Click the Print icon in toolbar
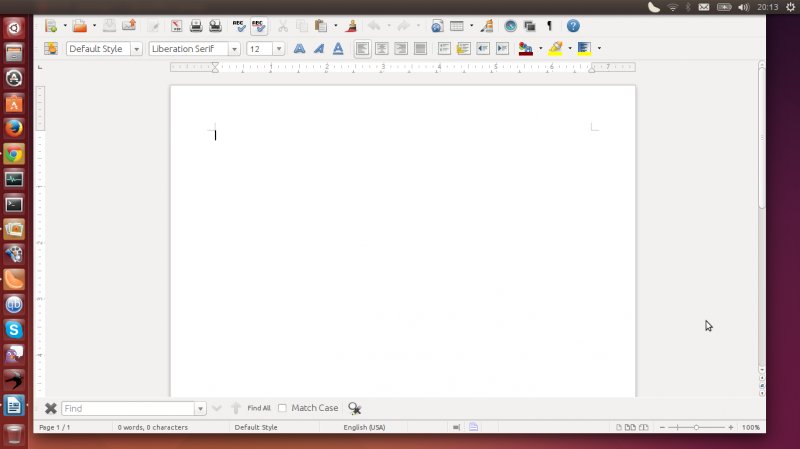Viewport: 800px width, 449px height. coord(197,26)
